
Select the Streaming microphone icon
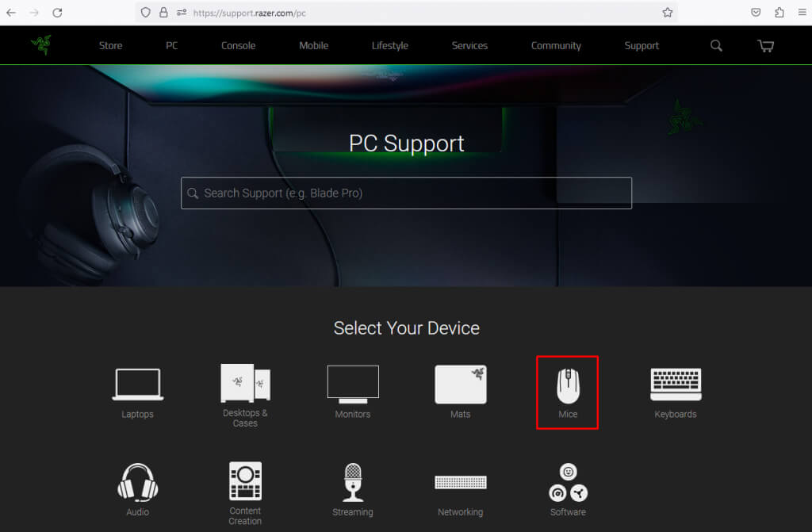click(x=353, y=482)
